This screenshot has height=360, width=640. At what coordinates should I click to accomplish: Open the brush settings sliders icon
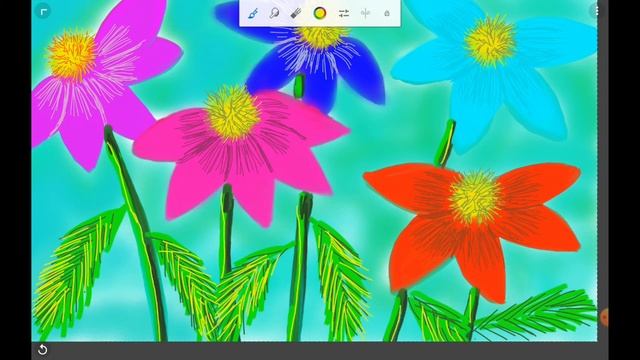[344, 13]
